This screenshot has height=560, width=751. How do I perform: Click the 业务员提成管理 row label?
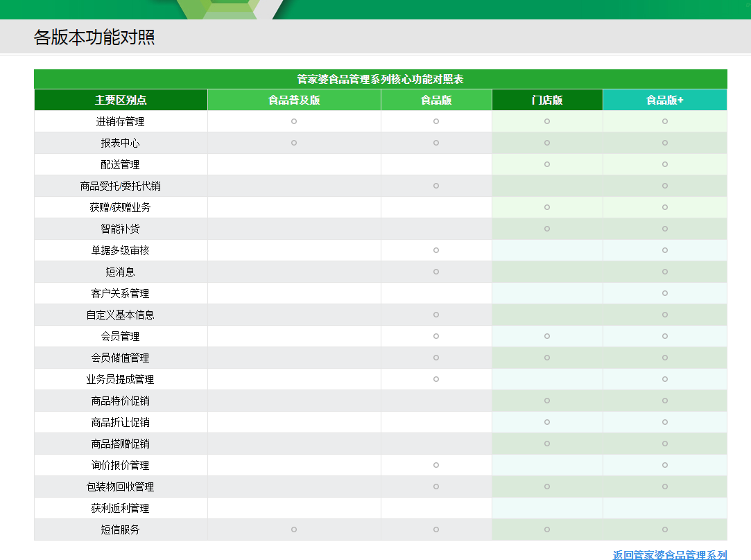pos(120,379)
